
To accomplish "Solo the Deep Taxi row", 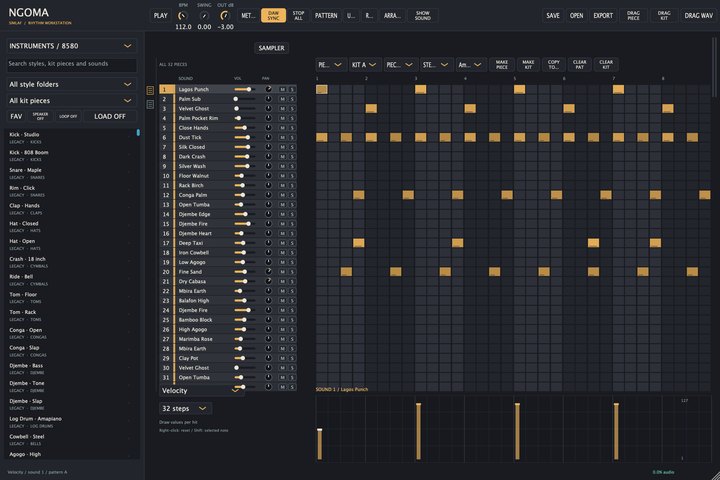I will pos(292,243).
